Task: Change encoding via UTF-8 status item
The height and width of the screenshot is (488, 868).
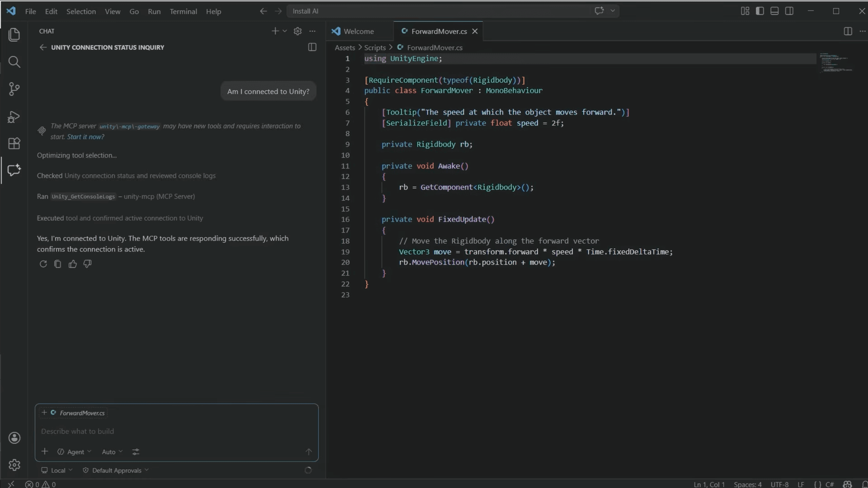Action: click(x=780, y=484)
